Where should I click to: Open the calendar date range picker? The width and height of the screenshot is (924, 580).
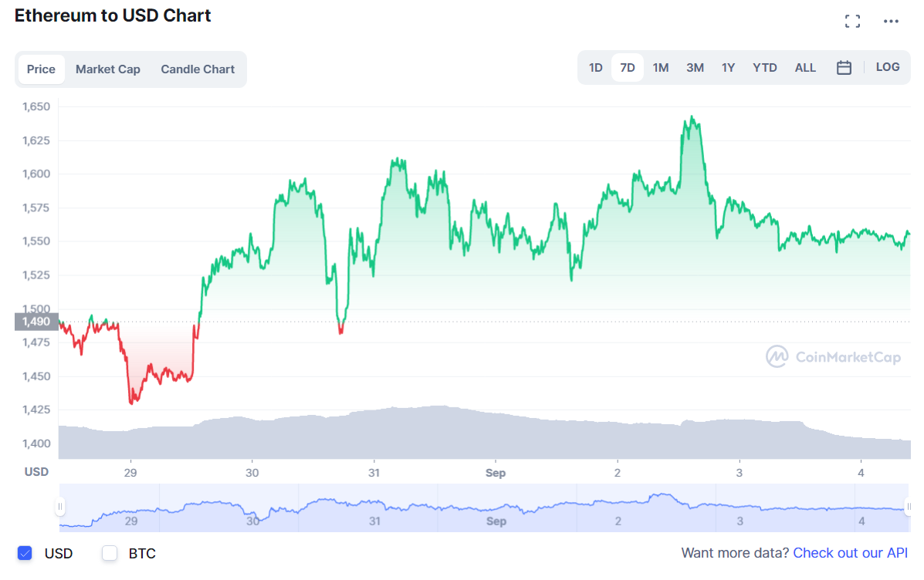point(844,68)
